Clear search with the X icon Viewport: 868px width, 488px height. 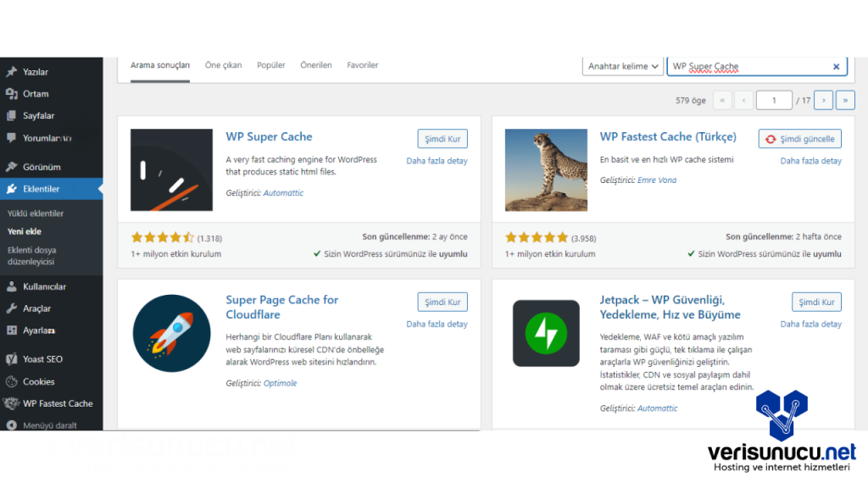coord(836,67)
